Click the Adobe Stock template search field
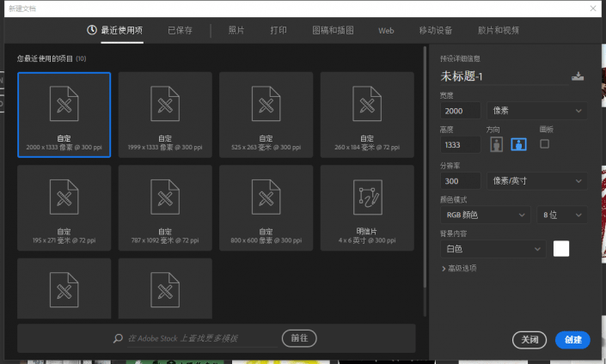 (x=202, y=338)
